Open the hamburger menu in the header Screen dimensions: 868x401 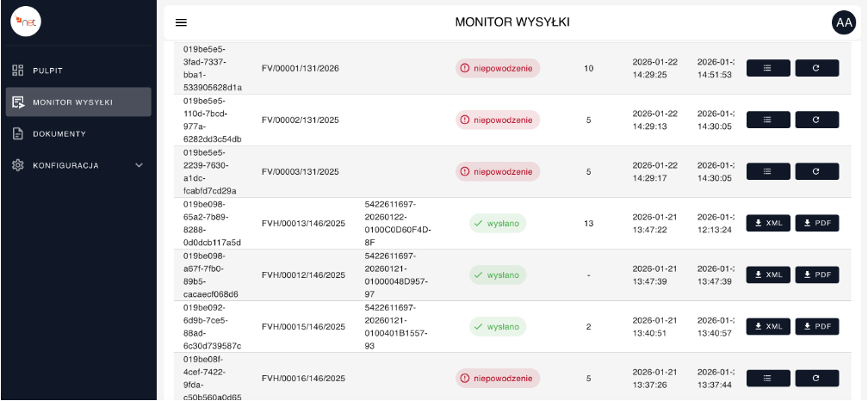point(181,22)
